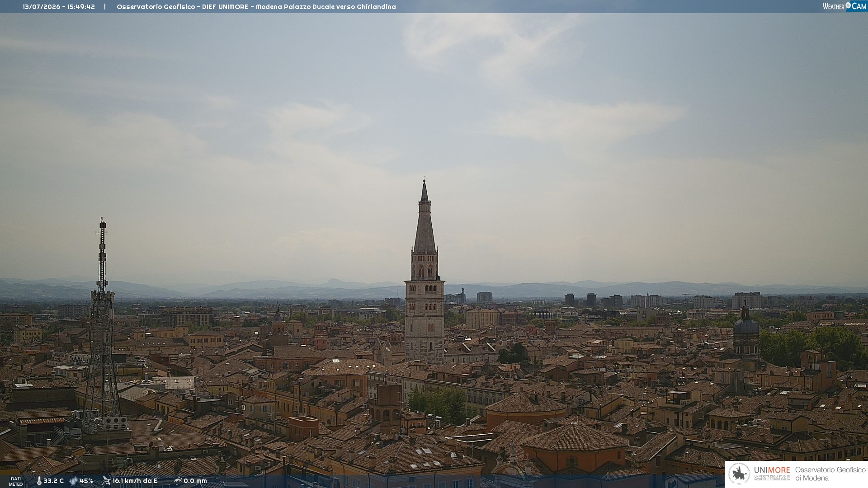
Task: Click the 16.1 km/h da E wind reading
Action: pos(135,481)
